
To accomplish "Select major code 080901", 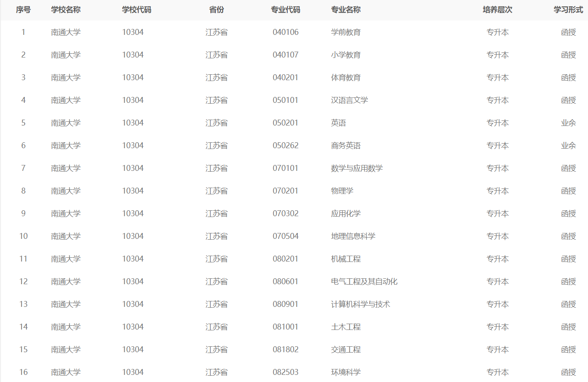I will [x=286, y=304].
